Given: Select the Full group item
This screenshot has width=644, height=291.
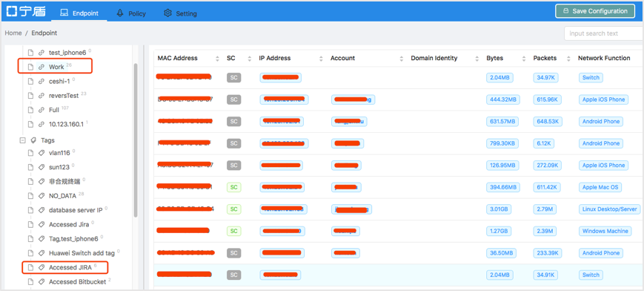Looking at the screenshot, I should [54, 110].
